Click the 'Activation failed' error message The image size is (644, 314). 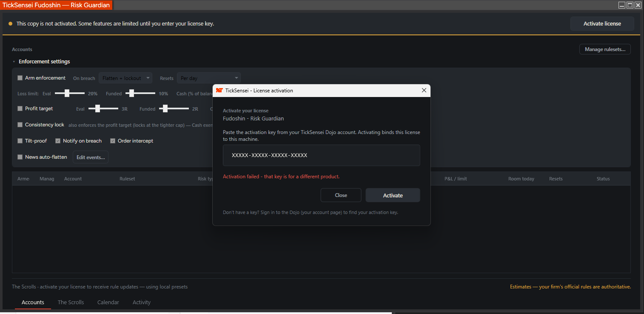[281, 177]
